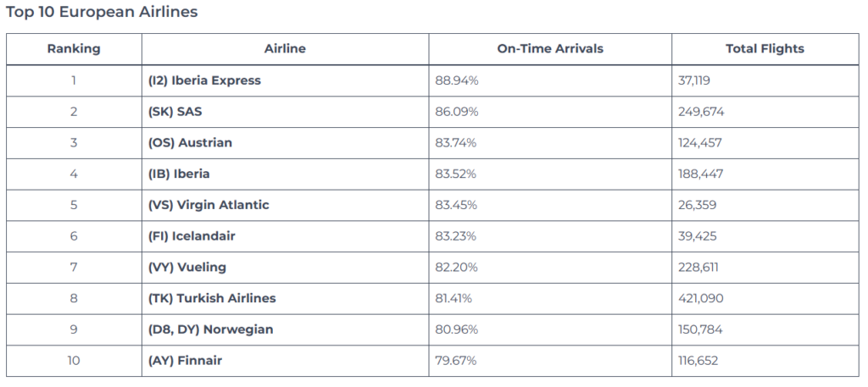Select the Total Flights column header
Screen dimensions: 868x387
coord(765,49)
